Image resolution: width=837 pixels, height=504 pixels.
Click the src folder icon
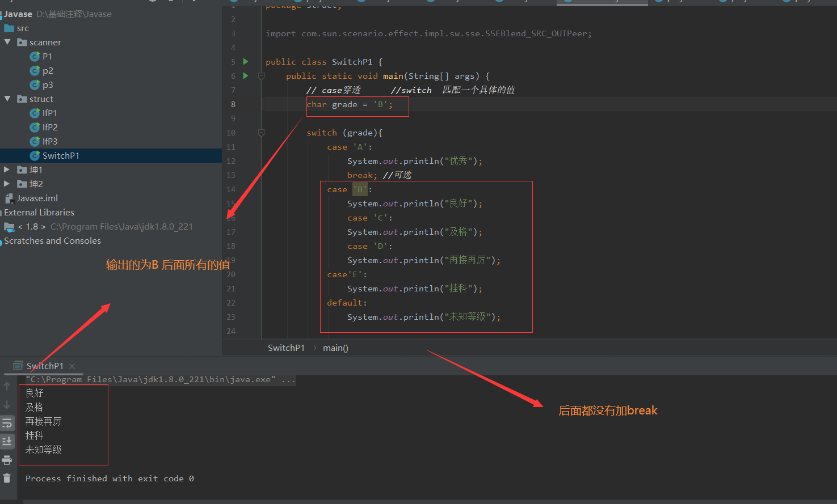[9, 28]
